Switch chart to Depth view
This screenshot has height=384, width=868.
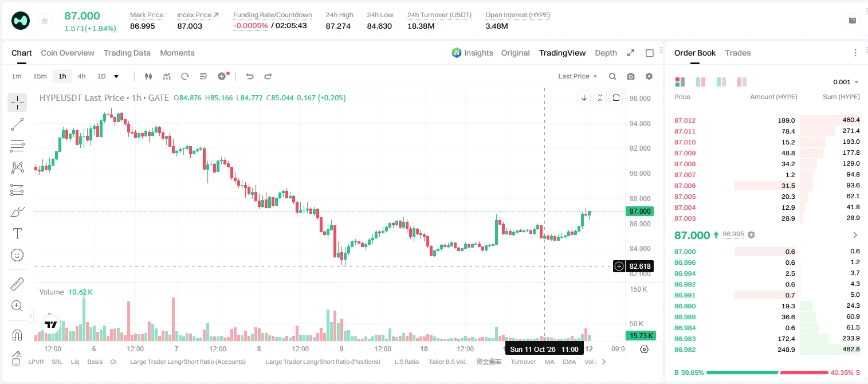(x=606, y=53)
